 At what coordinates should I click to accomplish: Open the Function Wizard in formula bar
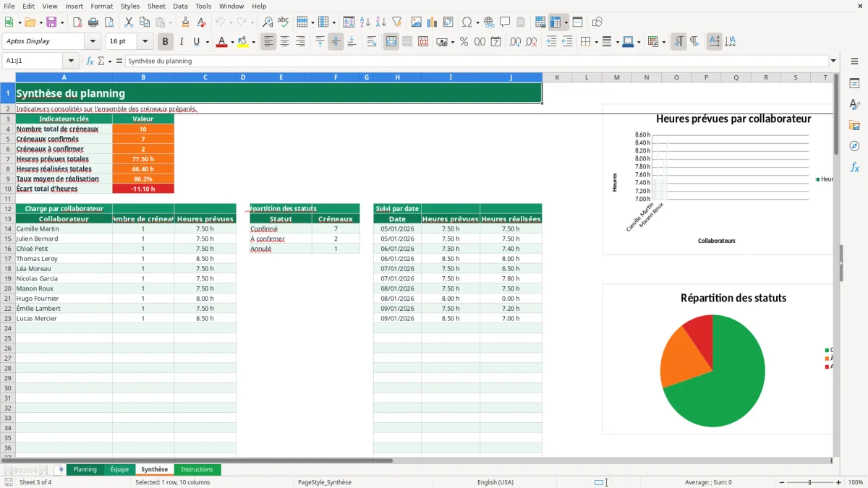point(90,61)
